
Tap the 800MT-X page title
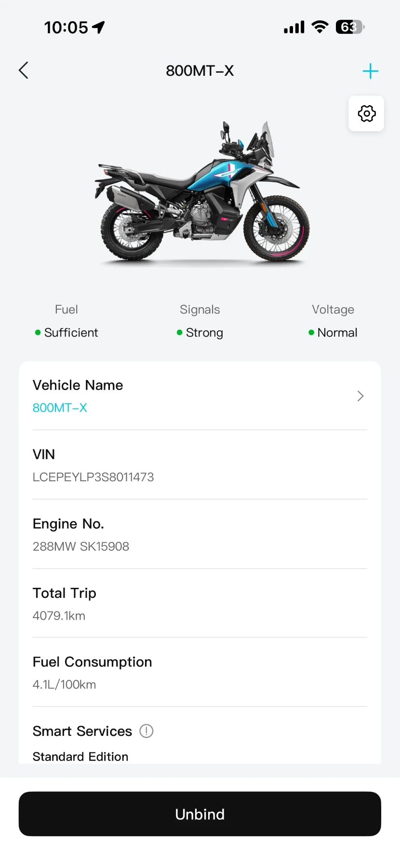tap(200, 71)
